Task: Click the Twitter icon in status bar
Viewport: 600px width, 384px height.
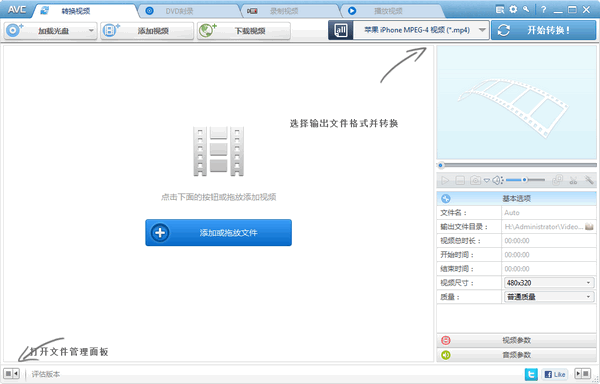Action: pos(531,374)
